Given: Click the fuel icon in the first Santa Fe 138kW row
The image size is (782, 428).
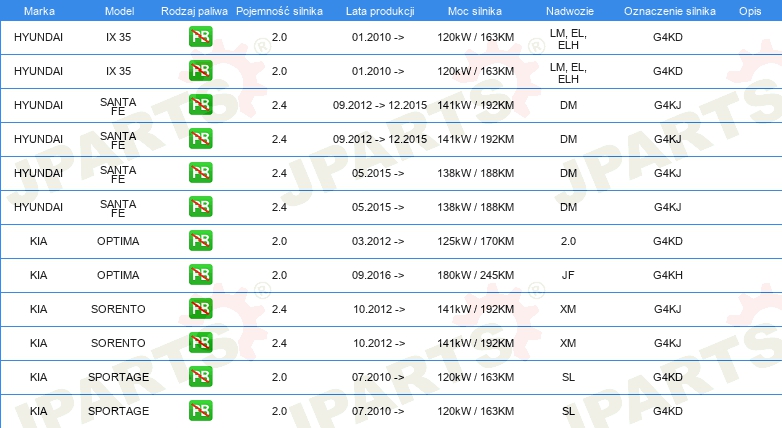Looking at the screenshot, I should point(200,173).
